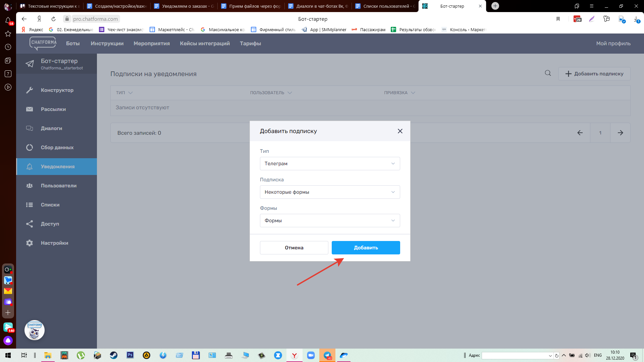The width and height of the screenshot is (644, 362).
Task: Close the Добавить подписку dialog
Action: tap(400, 131)
